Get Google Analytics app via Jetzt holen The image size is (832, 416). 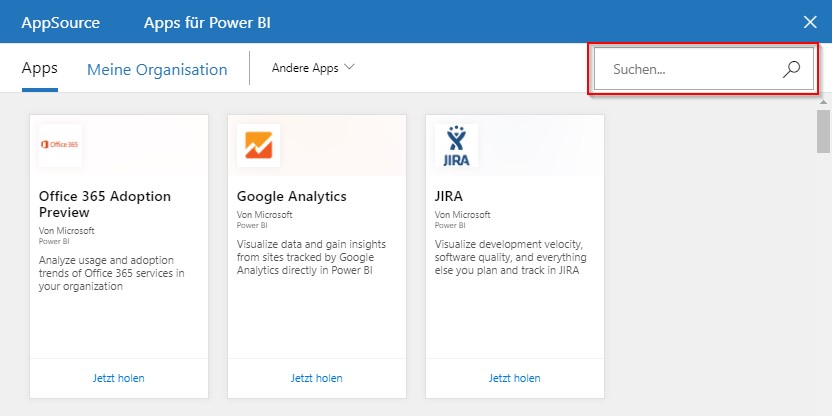coord(317,378)
